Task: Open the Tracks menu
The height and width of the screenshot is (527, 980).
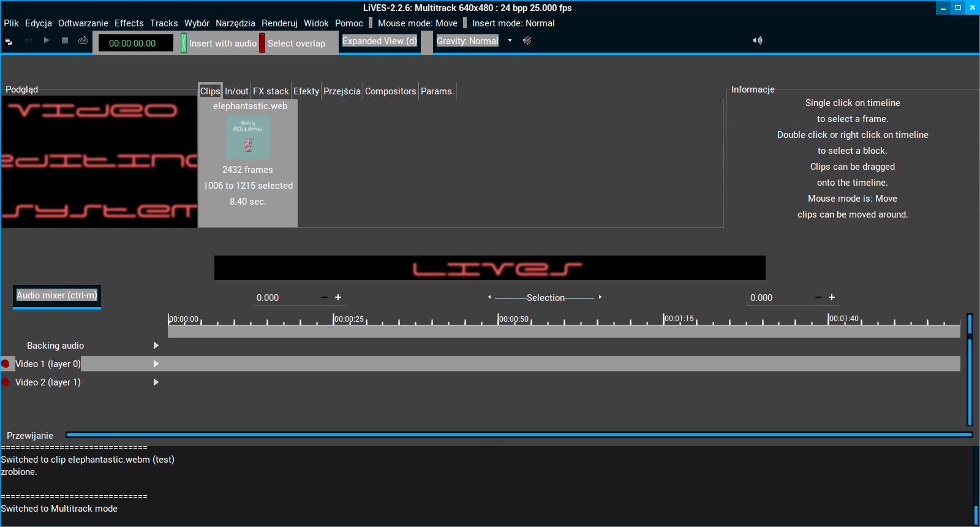Action: (164, 23)
